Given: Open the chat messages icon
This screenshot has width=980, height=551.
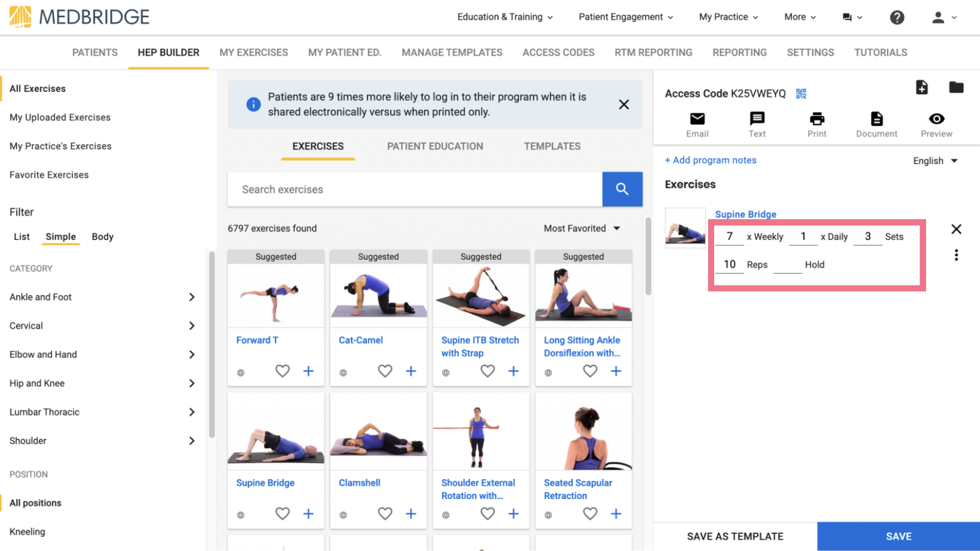Looking at the screenshot, I should (x=847, y=17).
